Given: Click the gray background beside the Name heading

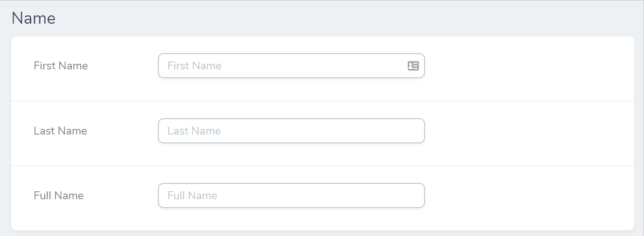Looking at the screenshot, I should [x=326, y=19].
